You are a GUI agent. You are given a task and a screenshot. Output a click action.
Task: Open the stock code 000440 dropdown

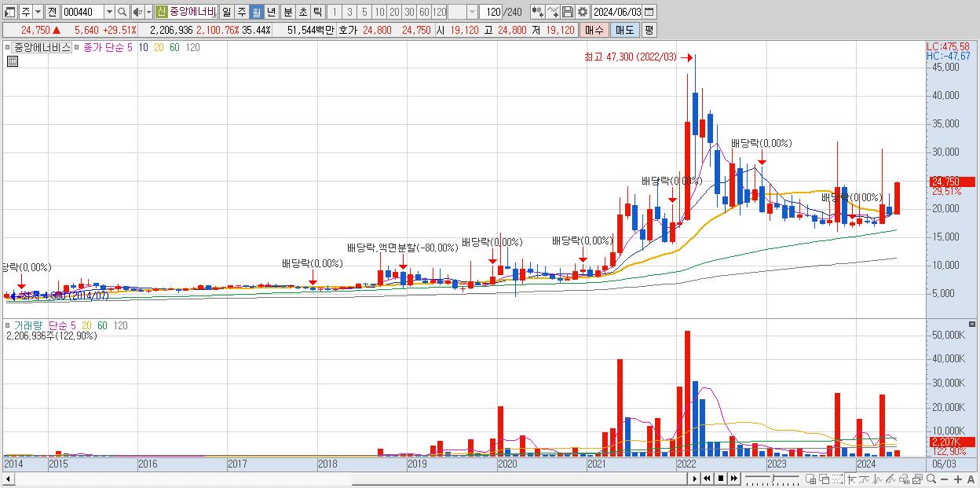pos(109,12)
